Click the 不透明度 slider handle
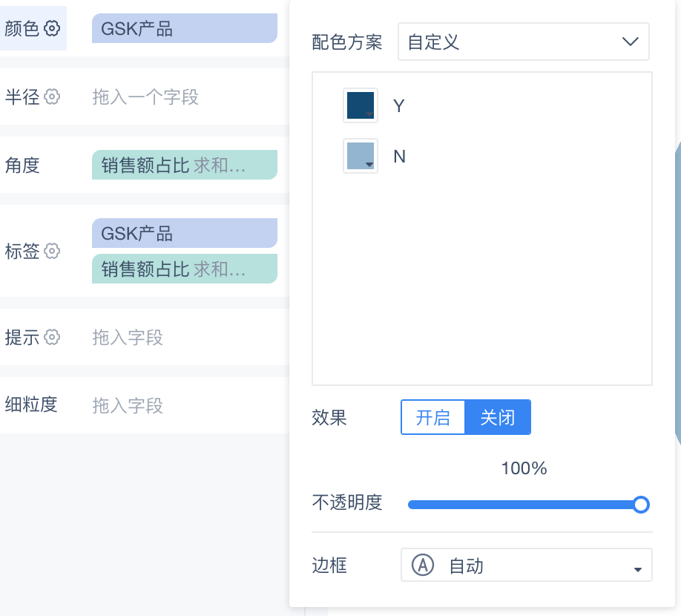The image size is (681, 616). tap(641, 505)
